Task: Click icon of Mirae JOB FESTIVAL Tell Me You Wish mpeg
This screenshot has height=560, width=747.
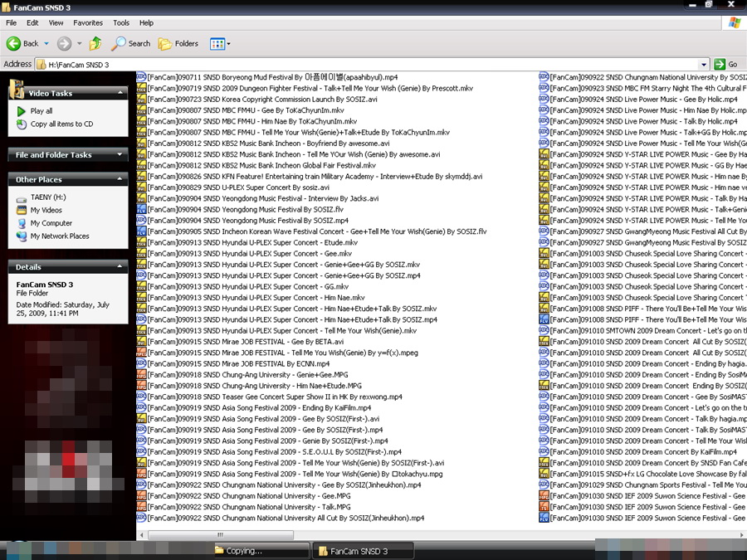Action: [141, 353]
